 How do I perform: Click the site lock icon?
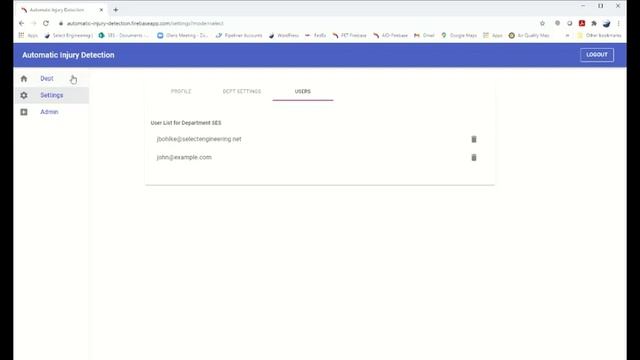click(61, 23)
